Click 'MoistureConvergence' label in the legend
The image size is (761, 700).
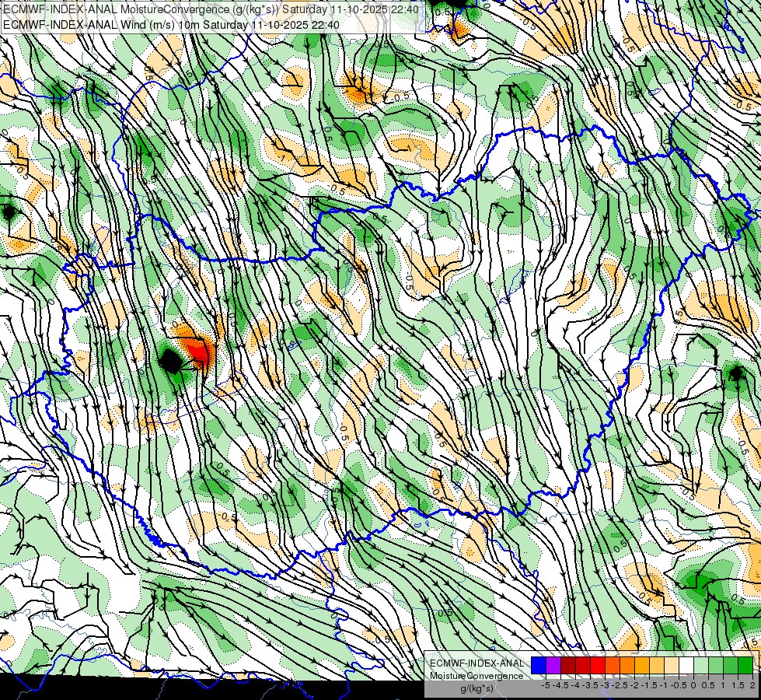point(476,676)
